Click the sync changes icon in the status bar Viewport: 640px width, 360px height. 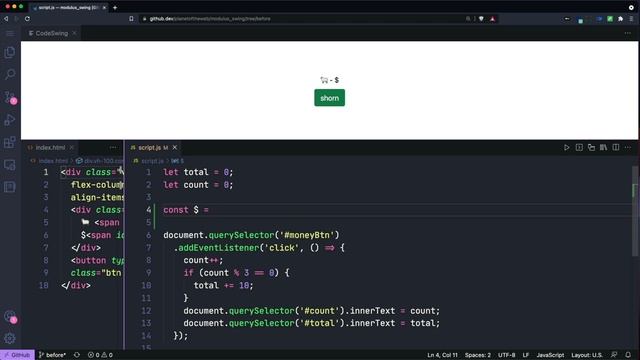pyautogui.click(x=77, y=355)
